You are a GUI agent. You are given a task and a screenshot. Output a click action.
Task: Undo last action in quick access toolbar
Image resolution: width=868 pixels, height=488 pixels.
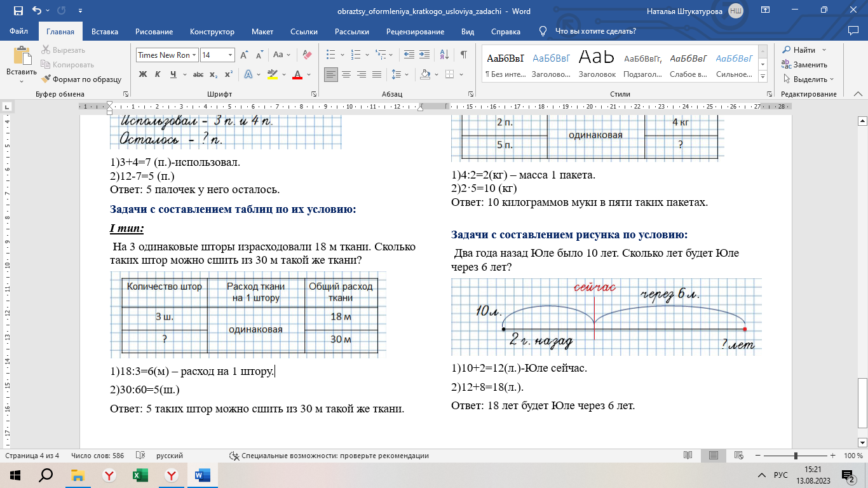coord(36,11)
